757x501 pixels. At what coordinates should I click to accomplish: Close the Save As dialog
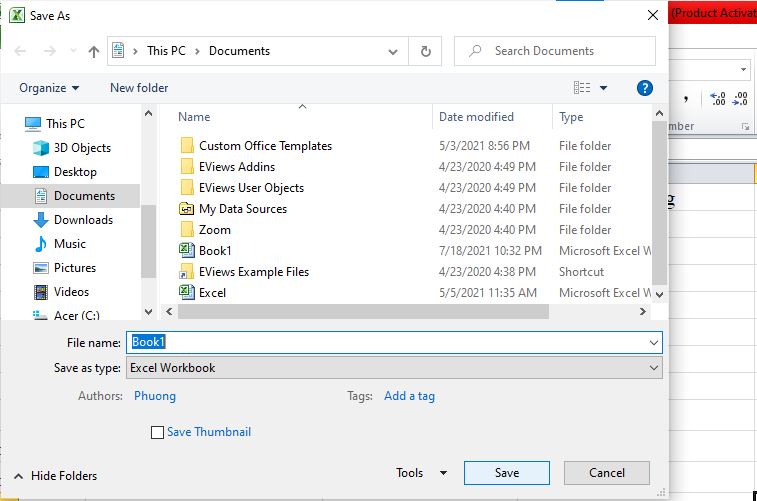(653, 15)
